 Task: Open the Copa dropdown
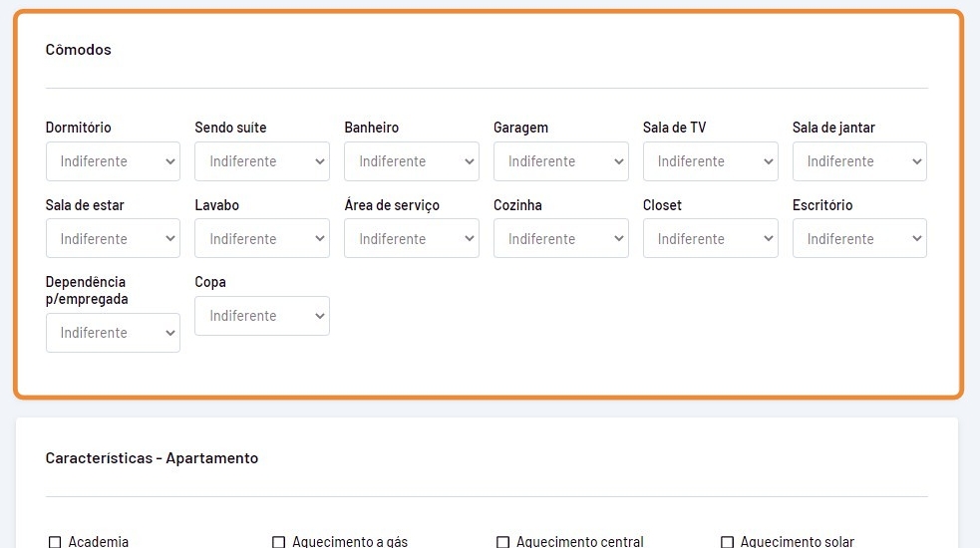pyautogui.click(x=262, y=316)
